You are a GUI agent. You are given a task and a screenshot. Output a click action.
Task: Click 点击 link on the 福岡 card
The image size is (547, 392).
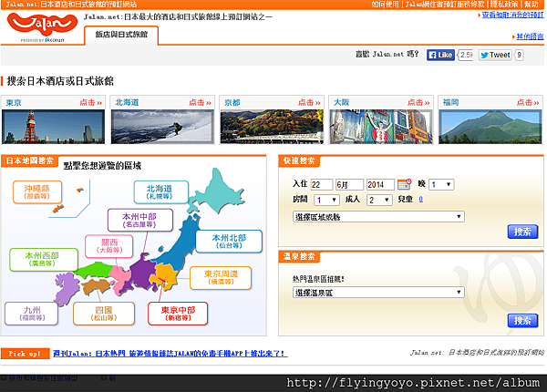coord(528,102)
